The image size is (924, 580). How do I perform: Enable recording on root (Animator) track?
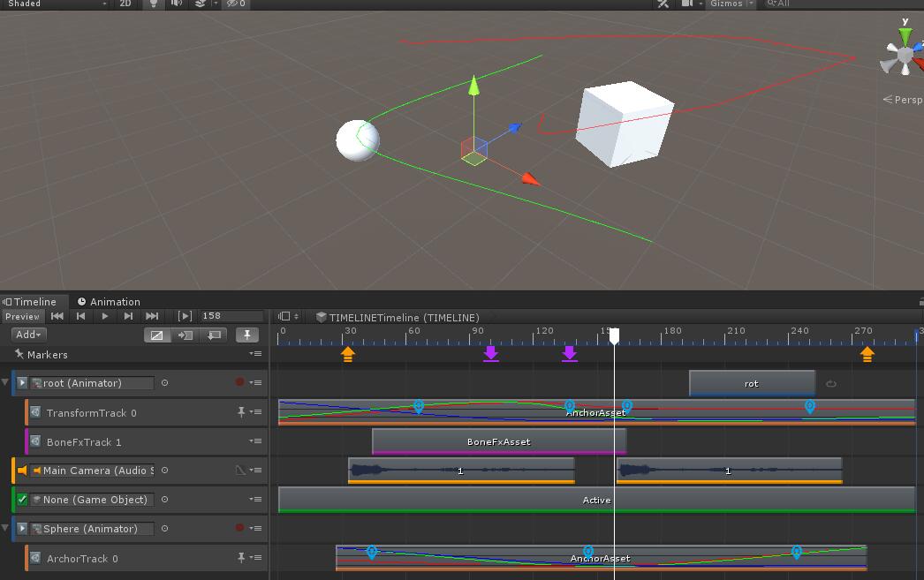point(239,382)
